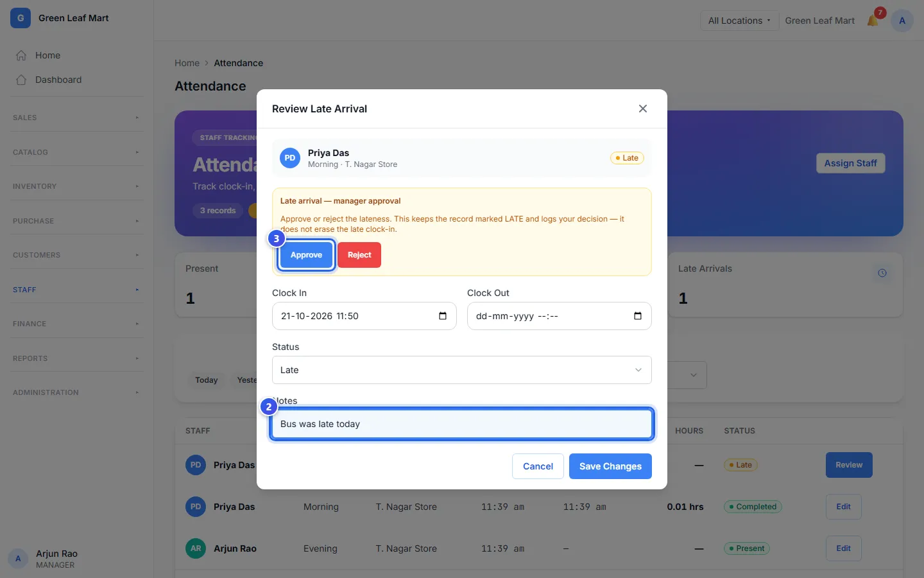The height and width of the screenshot is (578, 924).
Task: Open the All Locations dropdown
Action: click(739, 21)
